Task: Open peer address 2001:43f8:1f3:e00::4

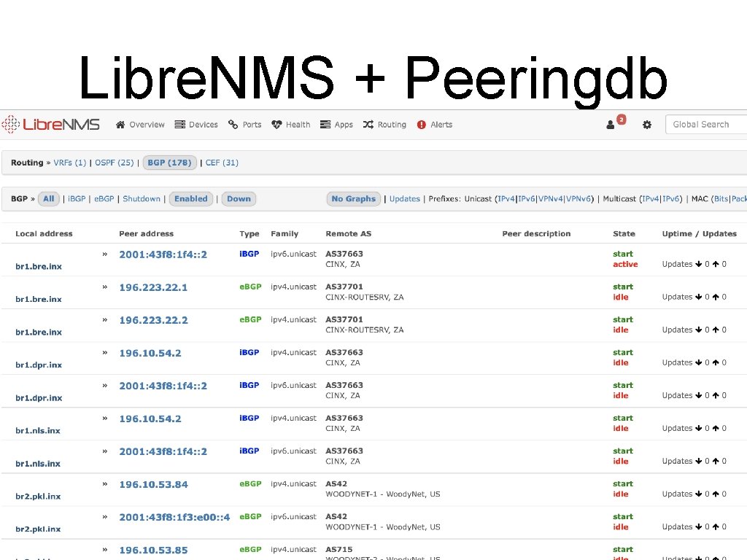Action: 174,518
